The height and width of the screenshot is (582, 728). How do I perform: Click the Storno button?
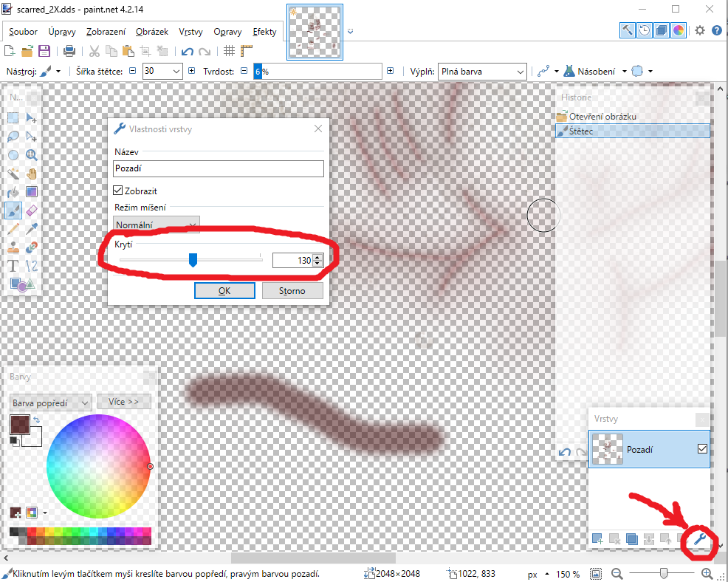coord(292,291)
